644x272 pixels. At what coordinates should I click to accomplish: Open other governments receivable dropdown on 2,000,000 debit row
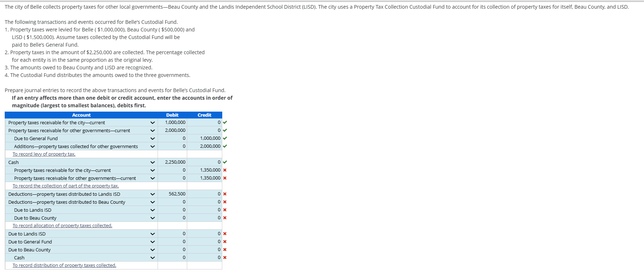pyautogui.click(x=153, y=130)
